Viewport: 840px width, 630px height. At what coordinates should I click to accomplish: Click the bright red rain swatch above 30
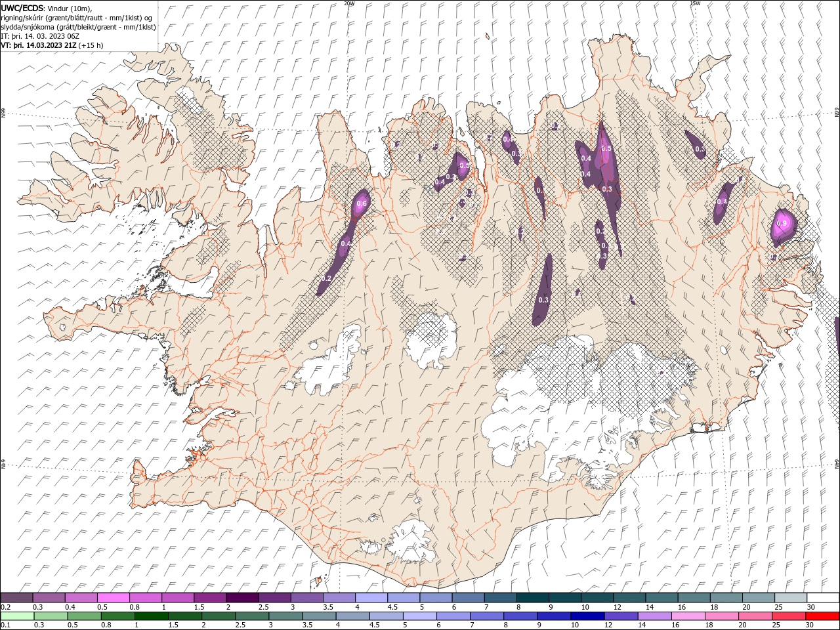point(822,616)
